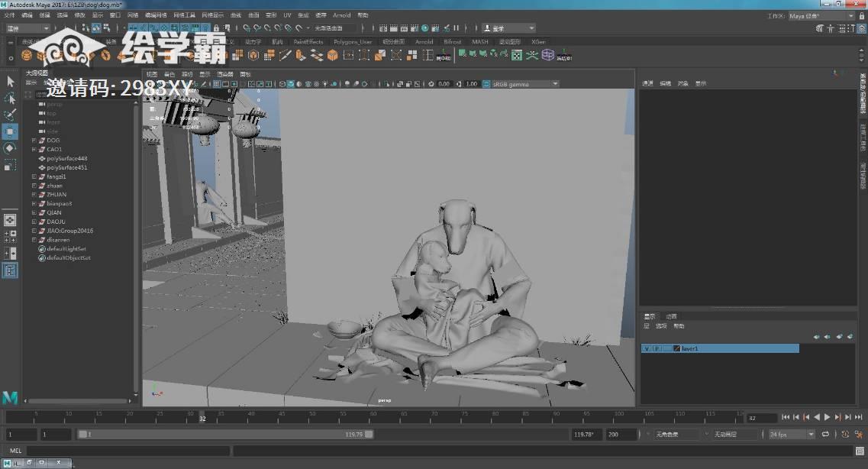This screenshot has height=469, width=868.
Task: Open the 24 fps frame rate dropdown
Action: [792, 434]
